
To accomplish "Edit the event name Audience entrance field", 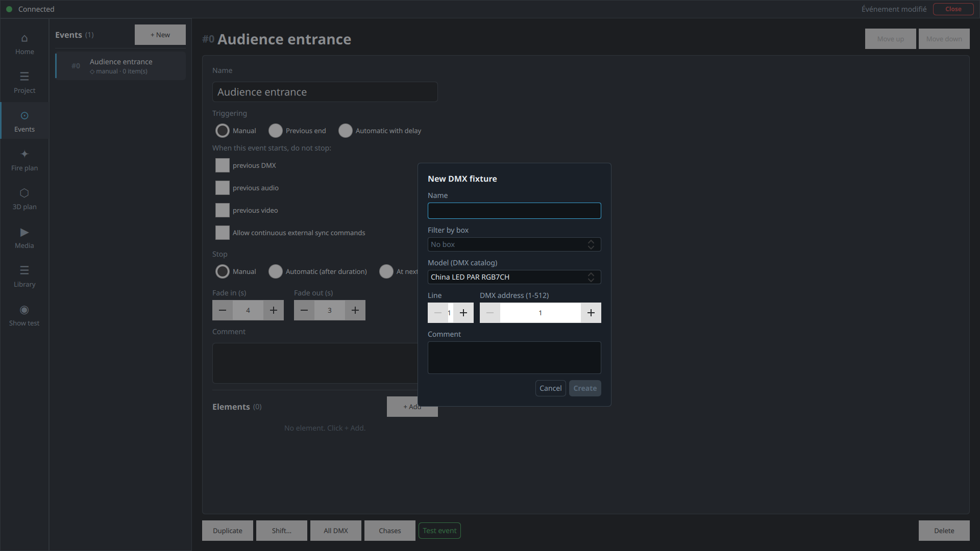I will 325,92.
